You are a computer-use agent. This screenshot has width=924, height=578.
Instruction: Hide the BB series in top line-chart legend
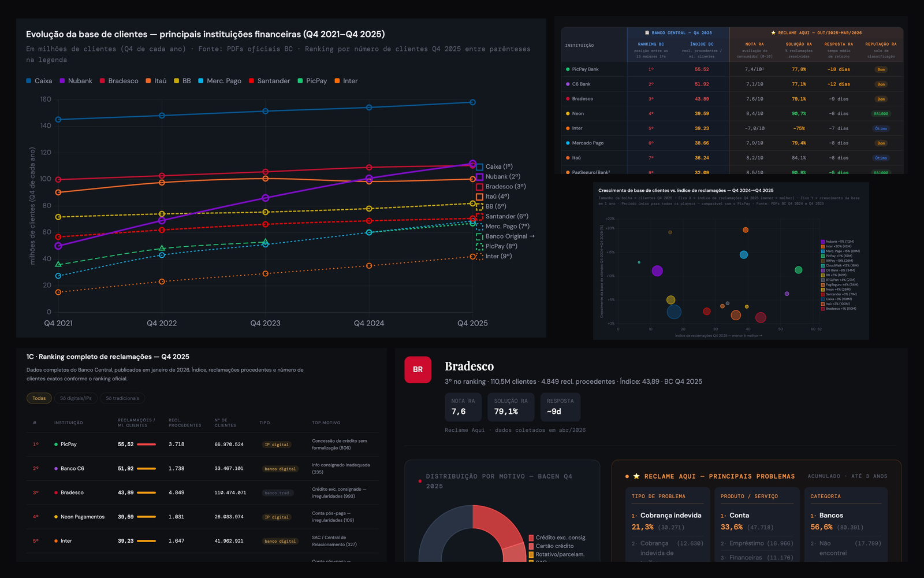[182, 81]
